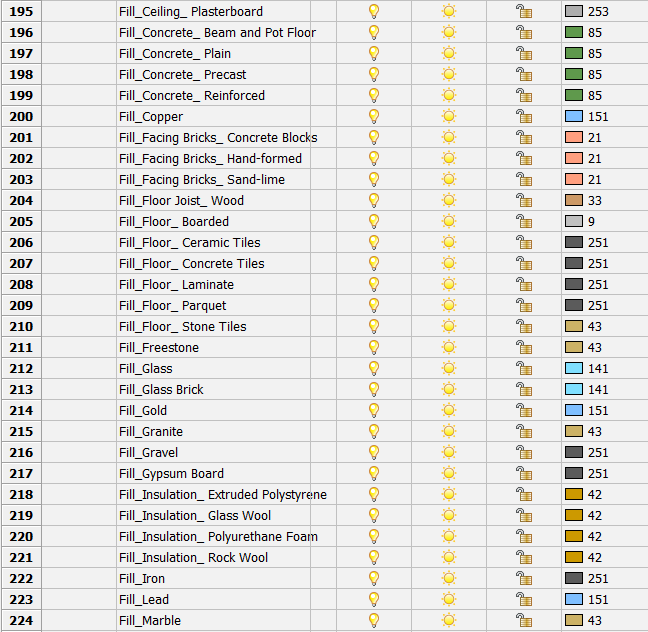Screen dimensions: 648x632
Task: Select the Fill_Gypsum Board layer row
Action: pos(170,474)
